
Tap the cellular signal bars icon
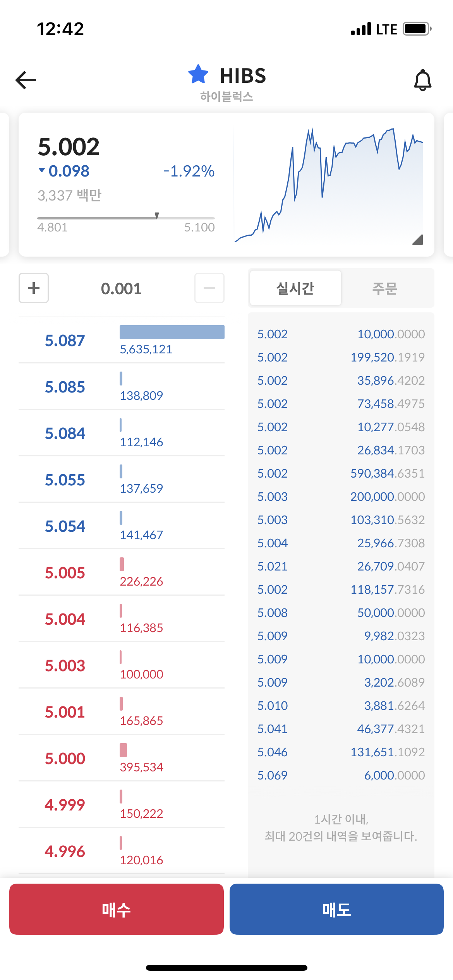click(x=361, y=29)
